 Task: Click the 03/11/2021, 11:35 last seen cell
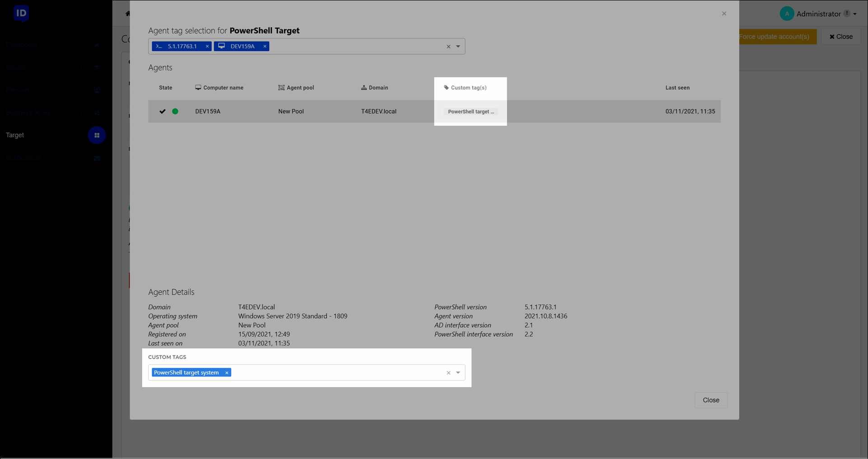tap(690, 112)
